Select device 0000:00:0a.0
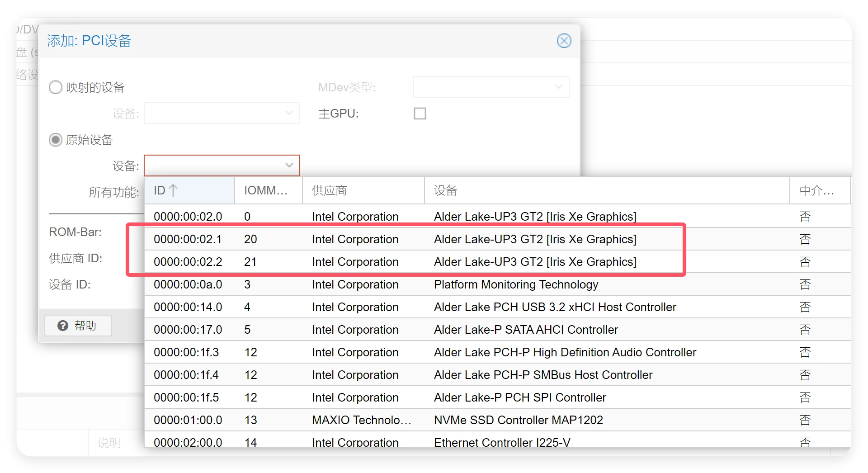 coord(497,284)
